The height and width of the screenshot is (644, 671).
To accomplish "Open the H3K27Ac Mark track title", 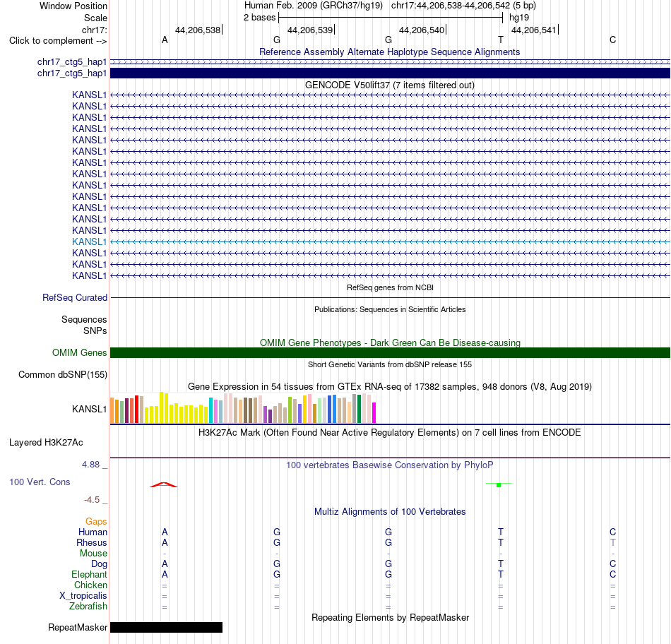I will tap(389, 433).
